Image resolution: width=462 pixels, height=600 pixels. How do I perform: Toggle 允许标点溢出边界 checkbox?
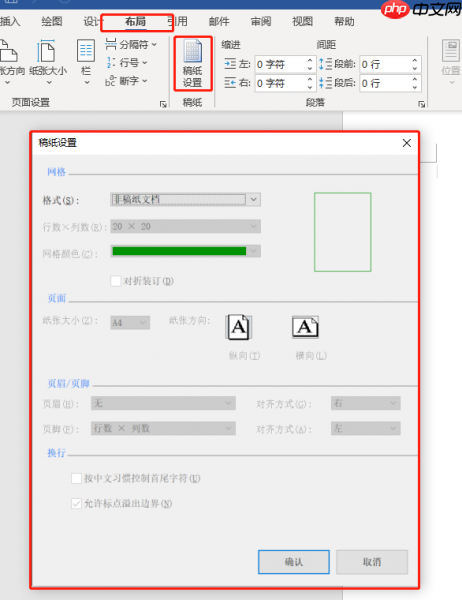77,504
